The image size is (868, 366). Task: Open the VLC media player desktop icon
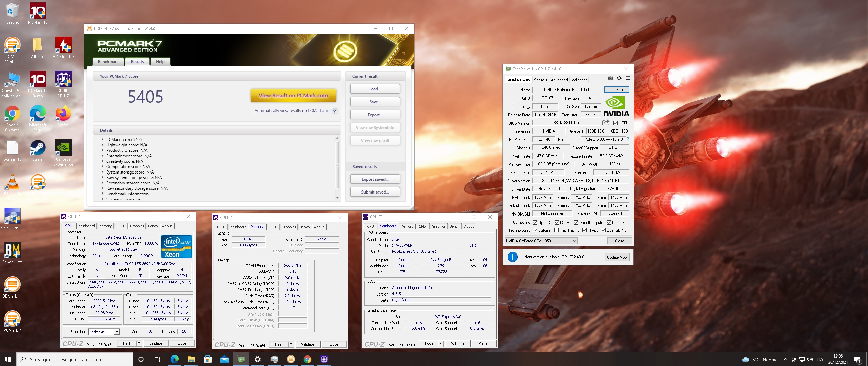(13, 187)
